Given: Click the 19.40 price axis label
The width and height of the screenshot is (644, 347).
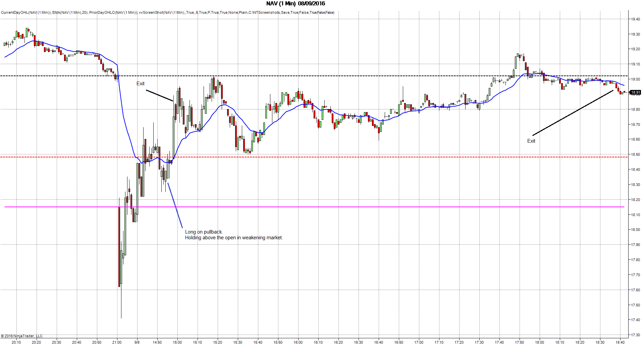Looking at the screenshot, I should (x=635, y=19).
